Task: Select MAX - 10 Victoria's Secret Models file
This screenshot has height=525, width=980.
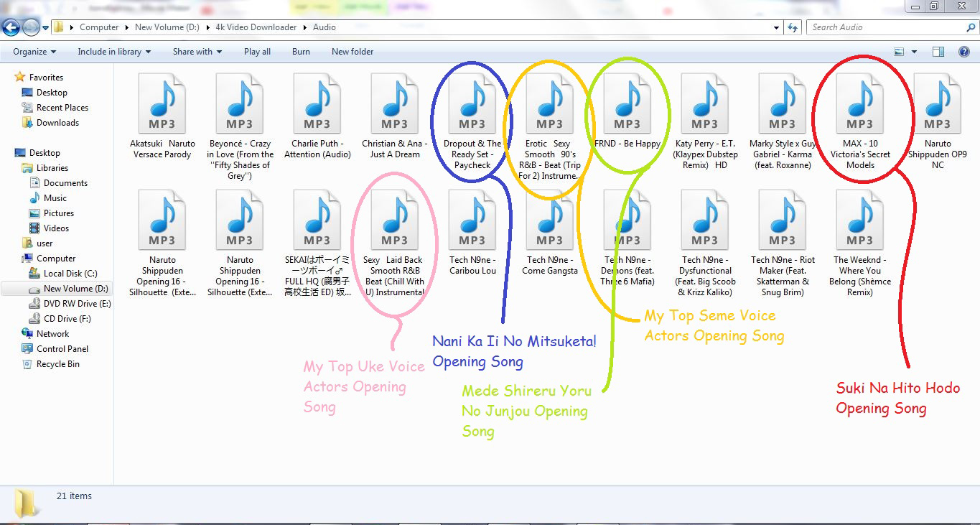Action: tap(860, 122)
